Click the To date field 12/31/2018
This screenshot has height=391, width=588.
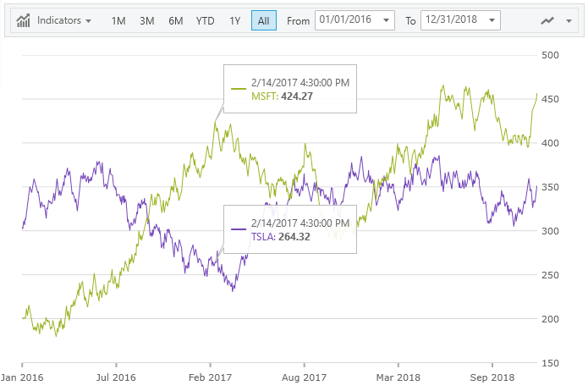[x=451, y=20]
